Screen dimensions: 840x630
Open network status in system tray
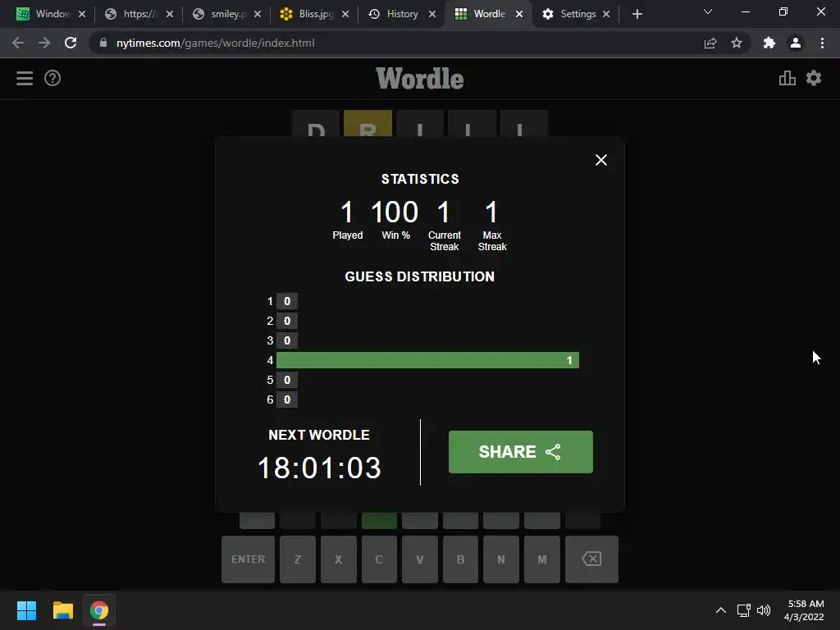[743, 610]
